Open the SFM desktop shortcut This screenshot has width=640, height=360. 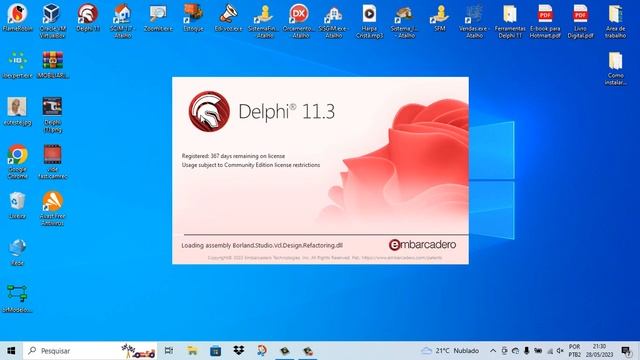coord(440,17)
